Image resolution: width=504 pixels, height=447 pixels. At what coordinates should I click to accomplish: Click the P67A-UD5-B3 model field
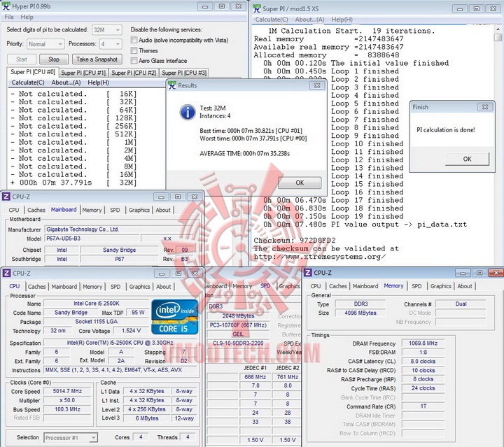pyautogui.click(x=92, y=239)
